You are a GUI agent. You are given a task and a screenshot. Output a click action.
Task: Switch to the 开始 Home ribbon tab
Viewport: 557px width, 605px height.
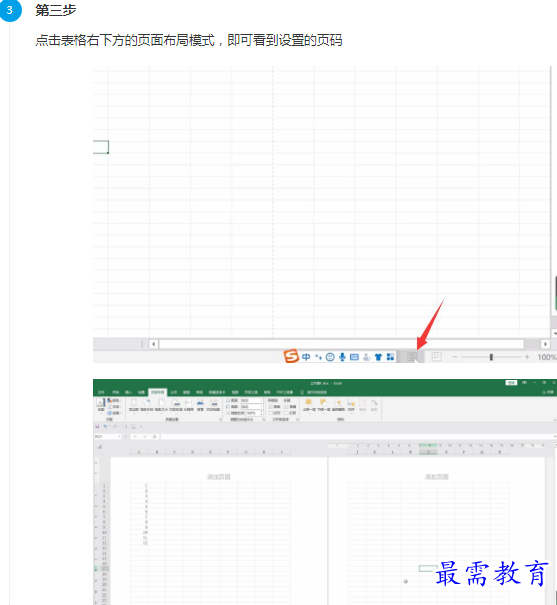click(115, 392)
